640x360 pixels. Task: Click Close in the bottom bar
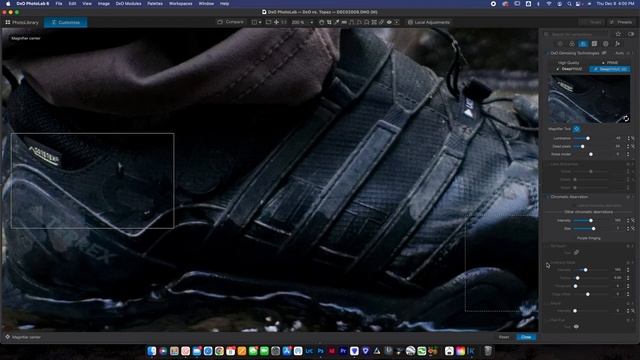pos(526,337)
